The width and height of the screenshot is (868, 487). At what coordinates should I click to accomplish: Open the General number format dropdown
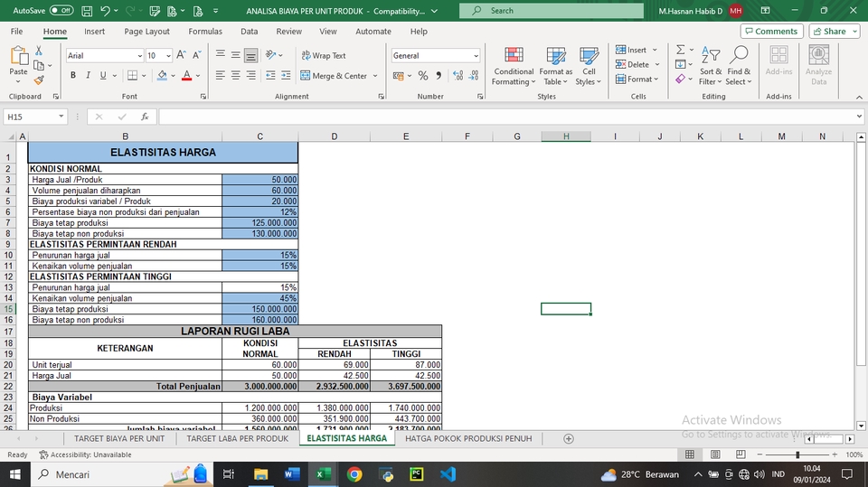tap(476, 56)
